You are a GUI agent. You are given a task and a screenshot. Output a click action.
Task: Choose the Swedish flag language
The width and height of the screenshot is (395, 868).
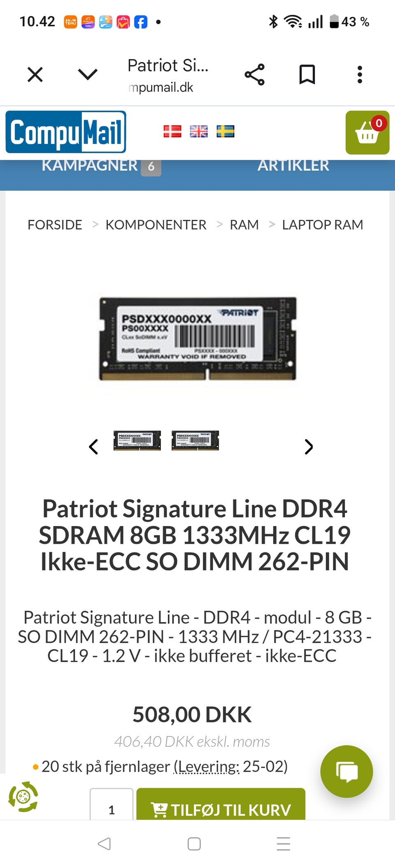coord(225,132)
